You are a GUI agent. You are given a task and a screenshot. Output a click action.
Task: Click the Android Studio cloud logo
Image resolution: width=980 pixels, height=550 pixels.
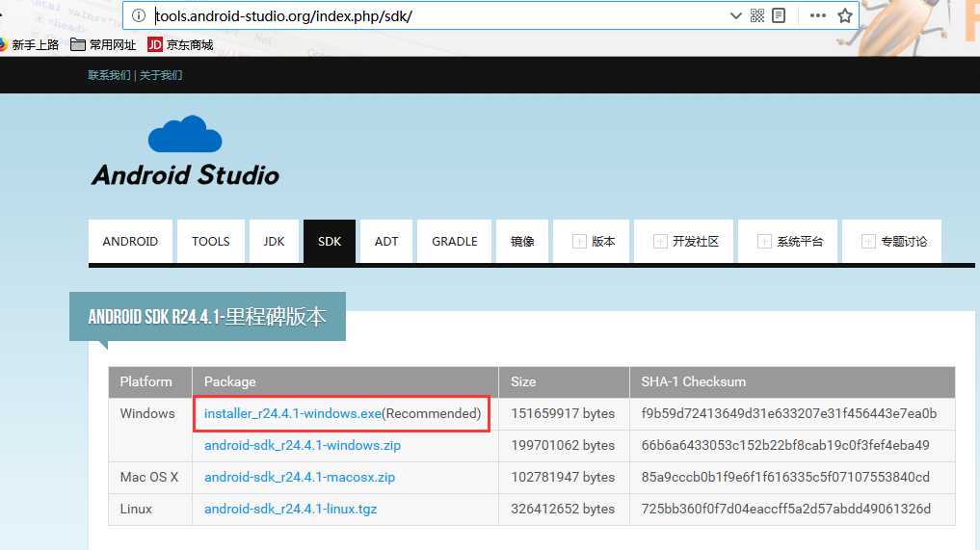click(x=185, y=151)
